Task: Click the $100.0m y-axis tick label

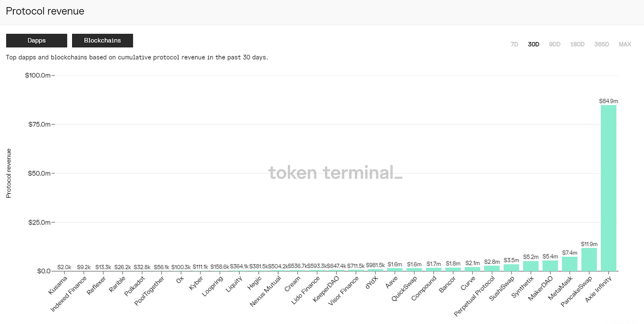Action: coord(38,75)
